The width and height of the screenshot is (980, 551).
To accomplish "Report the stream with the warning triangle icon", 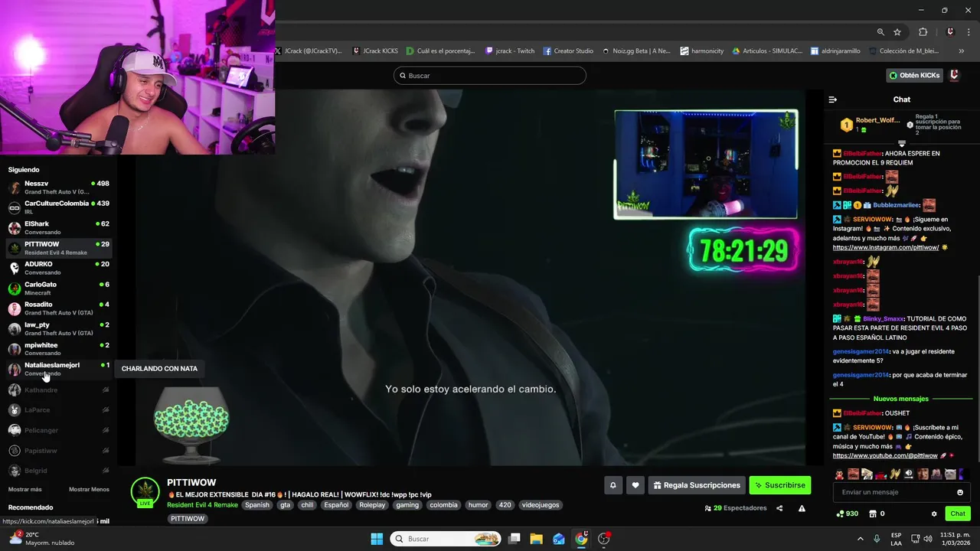I will pyautogui.click(x=802, y=508).
